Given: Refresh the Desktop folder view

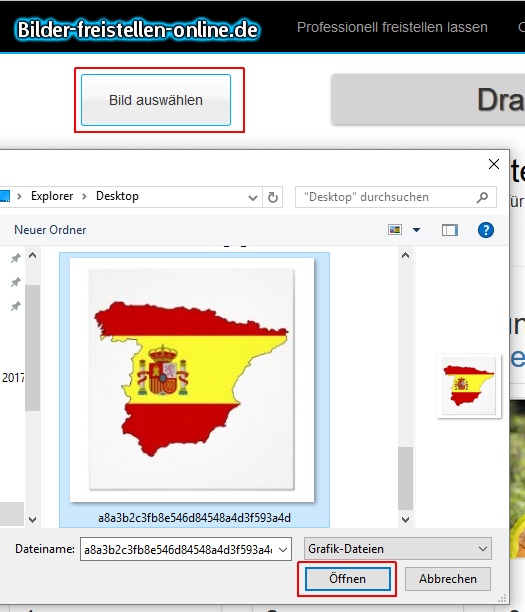Looking at the screenshot, I should tap(272, 197).
